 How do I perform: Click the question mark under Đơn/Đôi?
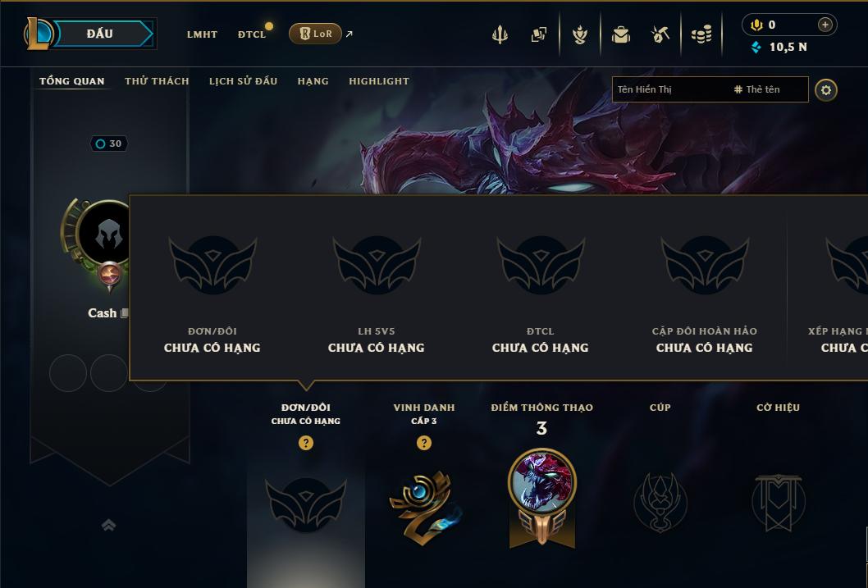coord(305,443)
